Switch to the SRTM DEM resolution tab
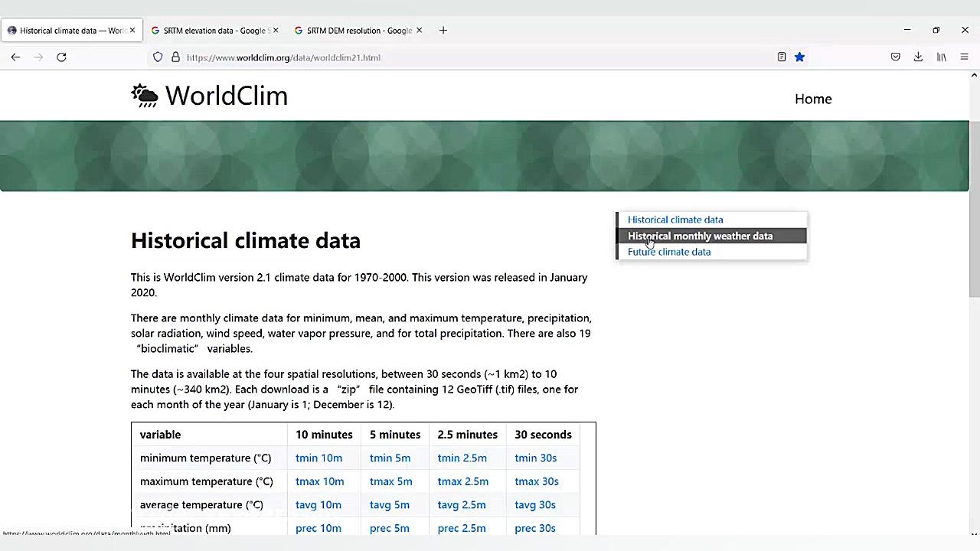Viewport: 980px width, 551px height. [356, 31]
